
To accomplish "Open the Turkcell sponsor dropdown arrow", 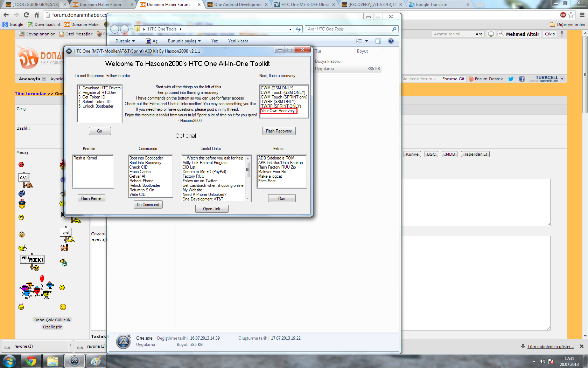I will click(x=562, y=79).
